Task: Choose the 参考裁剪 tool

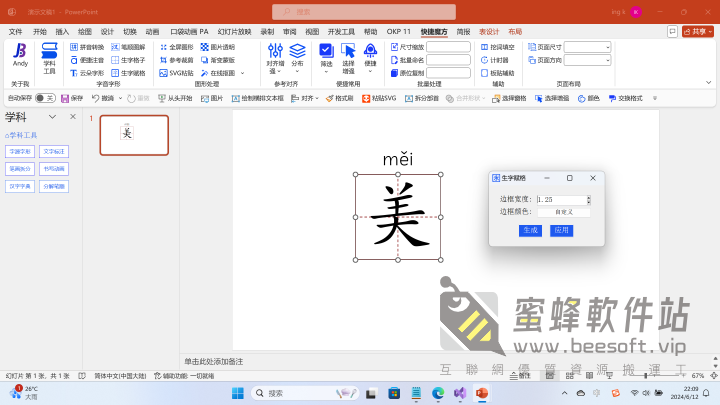Action: [x=176, y=60]
